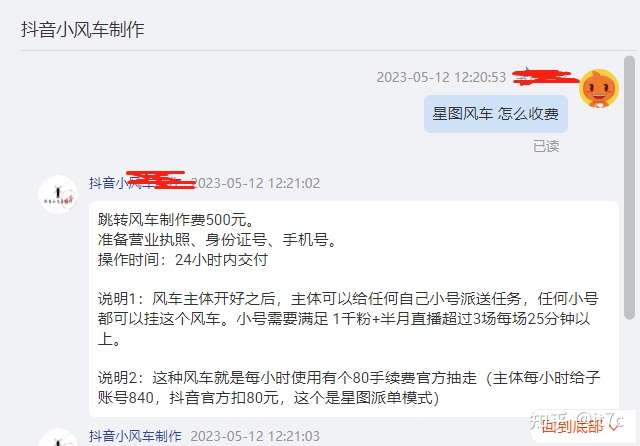The width and height of the screenshot is (640, 446).
Task: Open seller's round avatar beside 12:21:02 message
Action: tap(58, 195)
